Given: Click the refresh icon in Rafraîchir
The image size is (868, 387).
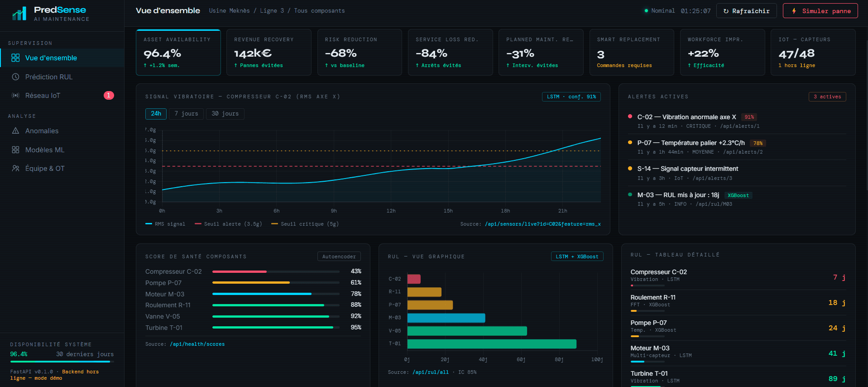Looking at the screenshot, I should coord(726,11).
